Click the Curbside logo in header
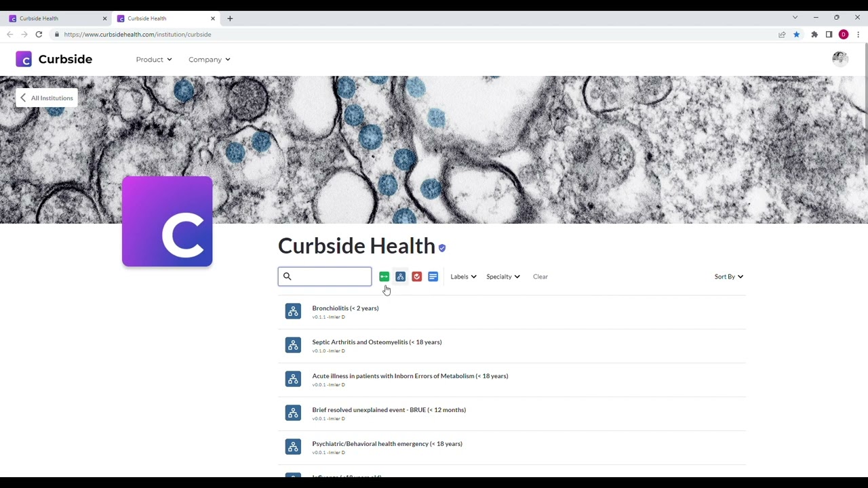This screenshot has height=488, width=868. click(54, 59)
